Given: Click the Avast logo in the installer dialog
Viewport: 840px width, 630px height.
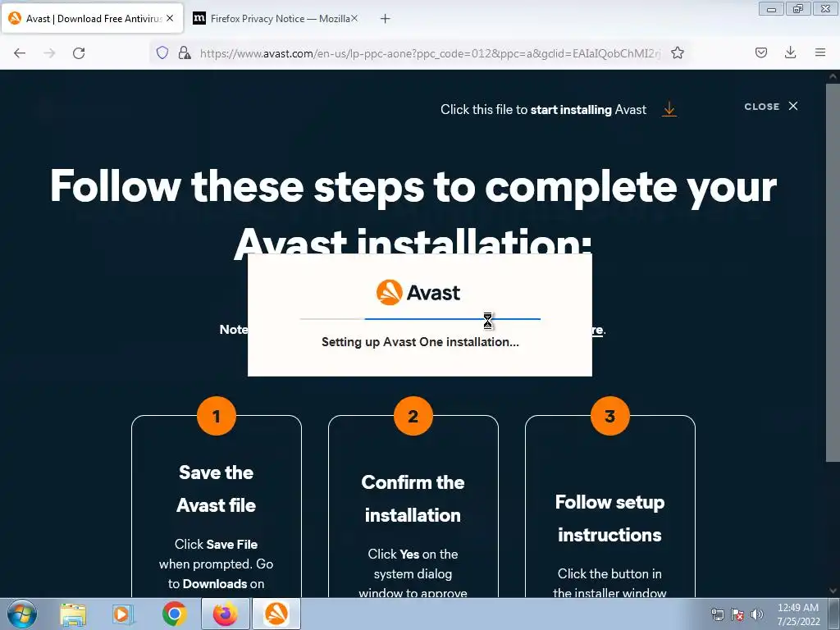Looking at the screenshot, I should click(418, 293).
